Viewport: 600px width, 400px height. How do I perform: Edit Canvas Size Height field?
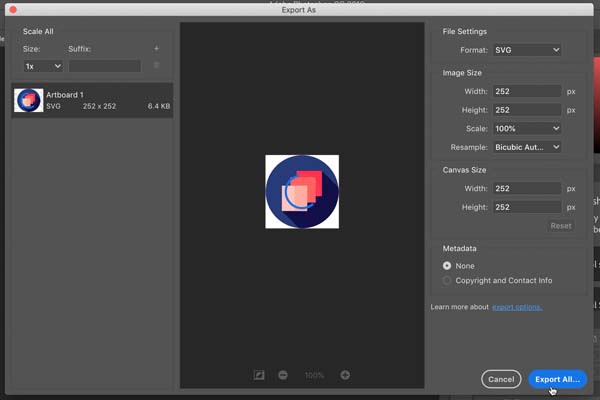point(527,207)
